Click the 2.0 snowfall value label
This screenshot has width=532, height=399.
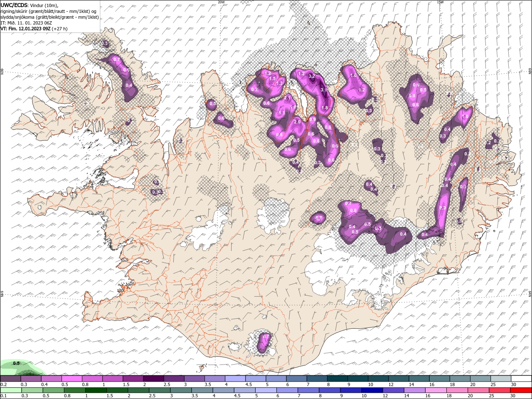point(297,122)
